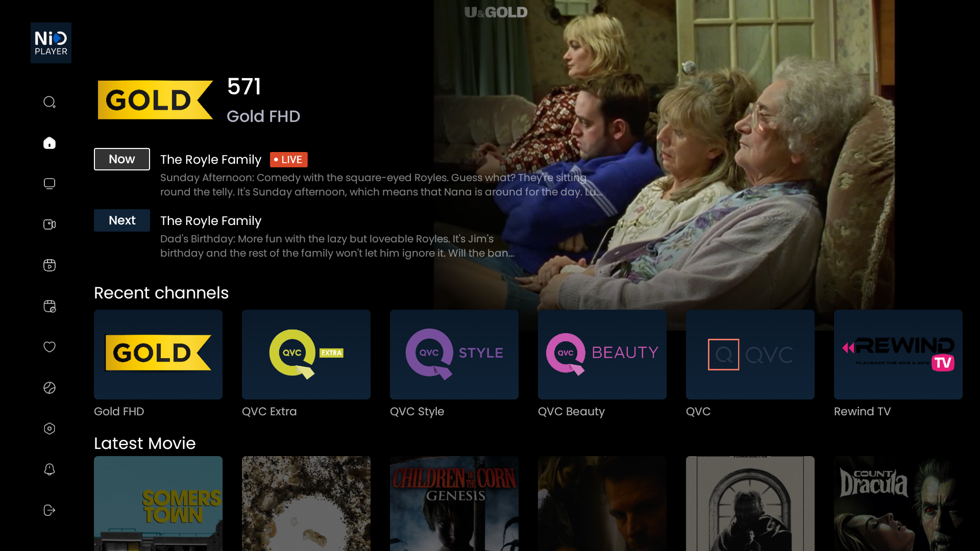Open Rewind TV channel tile
Viewport: 980px width, 551px height.
(898, 355)
